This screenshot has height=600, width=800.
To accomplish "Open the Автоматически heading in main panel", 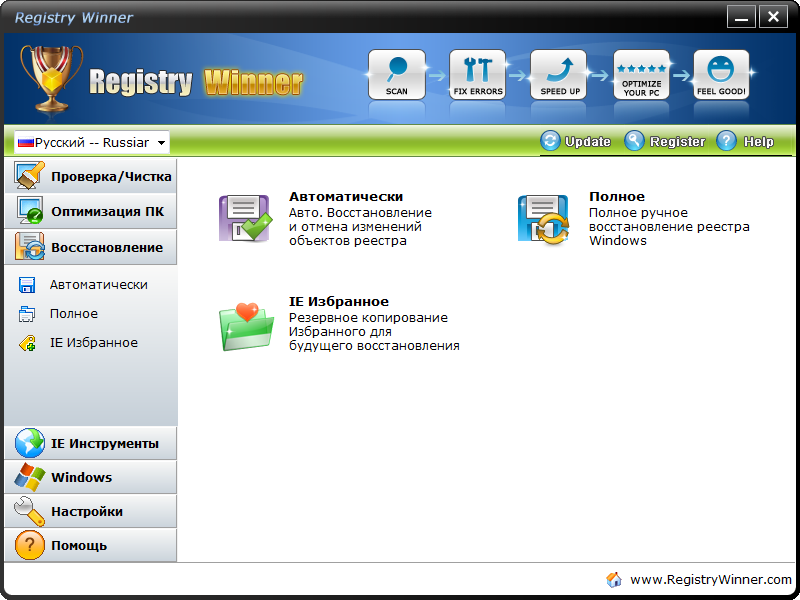I will (x=346, y=196).
